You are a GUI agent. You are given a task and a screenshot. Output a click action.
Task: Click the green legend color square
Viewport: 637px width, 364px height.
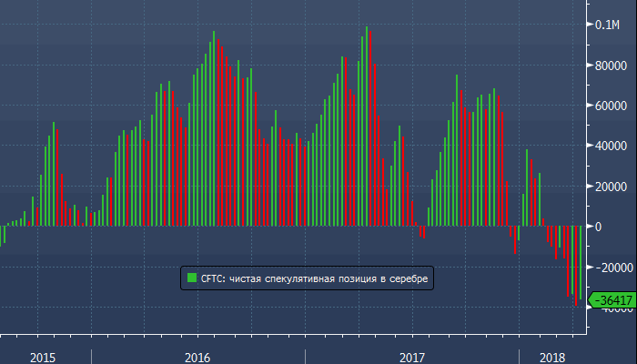coord(192,278)
